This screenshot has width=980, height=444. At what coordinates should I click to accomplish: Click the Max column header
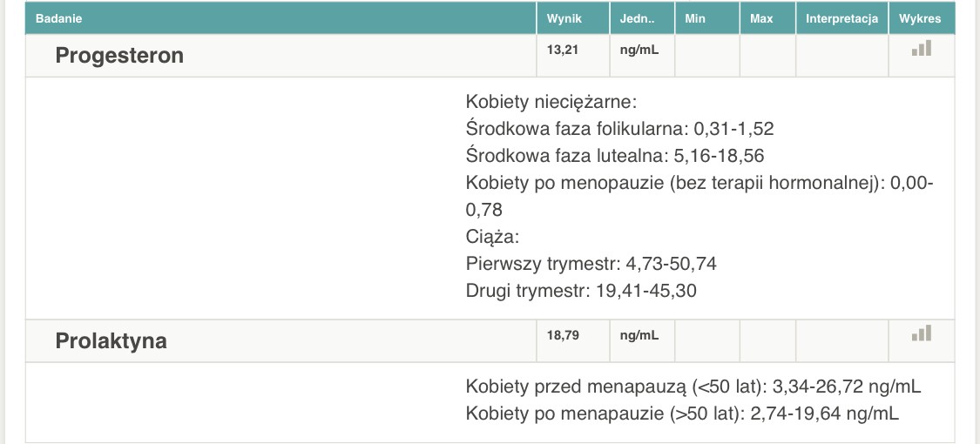pos(761,18)
